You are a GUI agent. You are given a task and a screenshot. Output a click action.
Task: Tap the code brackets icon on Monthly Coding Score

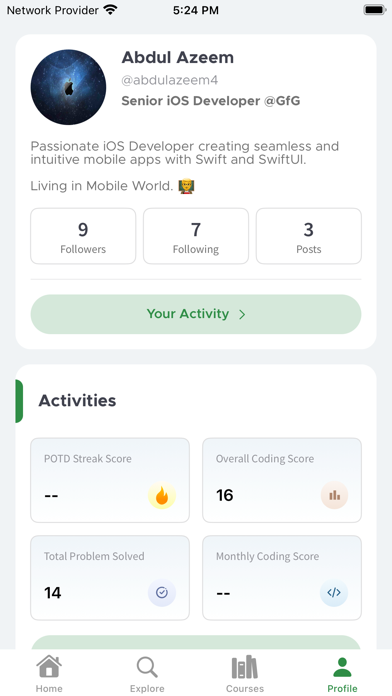tap(334, 593)
